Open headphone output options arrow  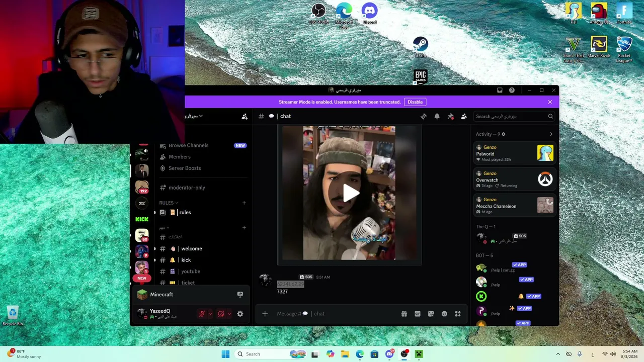[229, 314]
